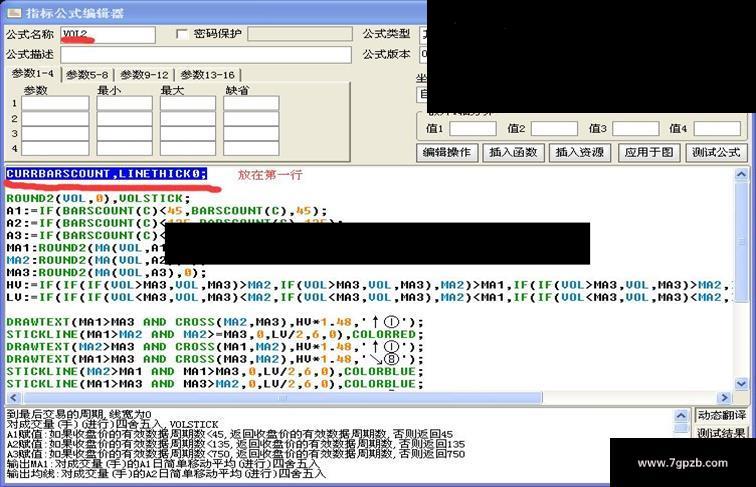Click the 公式名称 input field
The height and width of the screenshot is (487, 756).
point(108,35)
